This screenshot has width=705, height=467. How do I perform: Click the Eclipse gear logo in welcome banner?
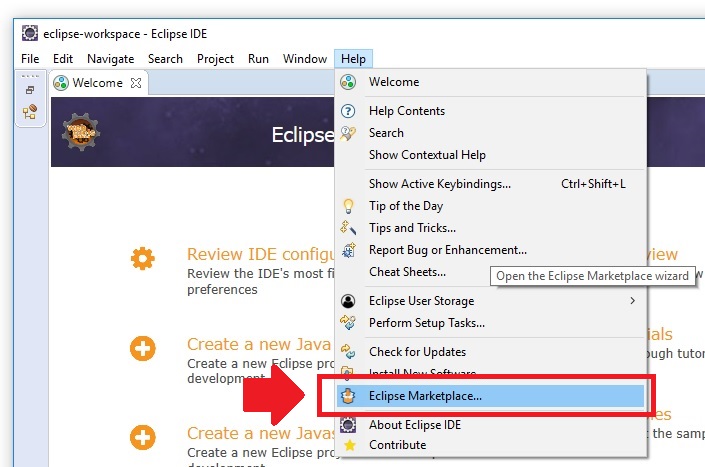(81, 132)
